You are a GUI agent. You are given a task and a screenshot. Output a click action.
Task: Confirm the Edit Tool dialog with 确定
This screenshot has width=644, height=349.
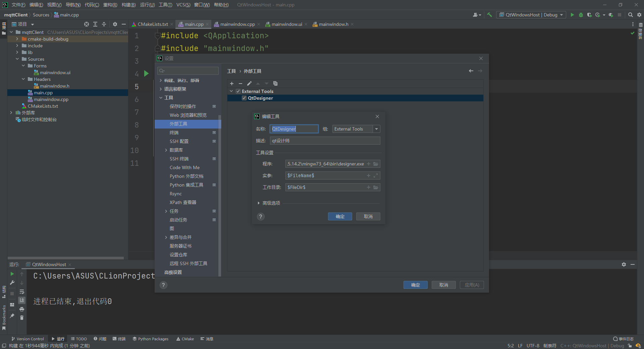(x=340, y=216)
